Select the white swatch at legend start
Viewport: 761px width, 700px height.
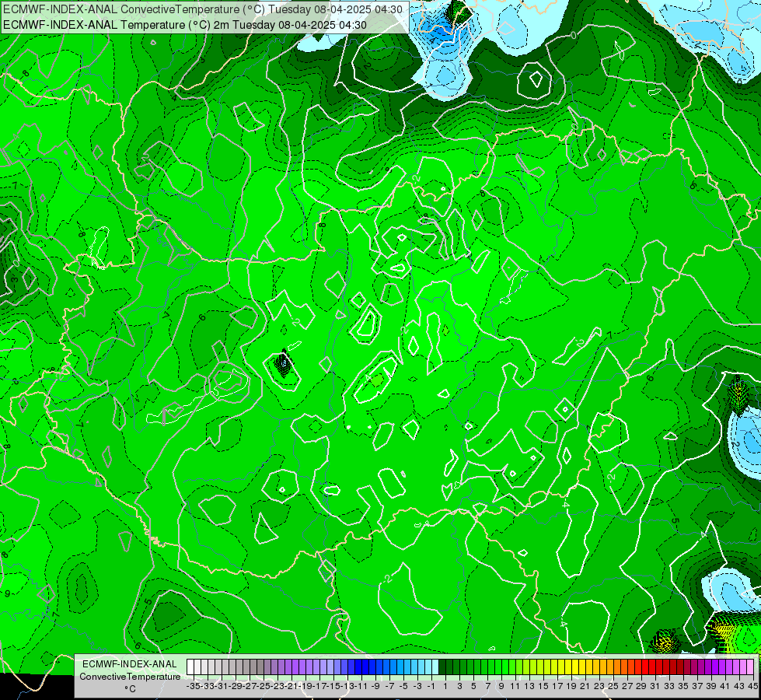click(x=190, y=667)
